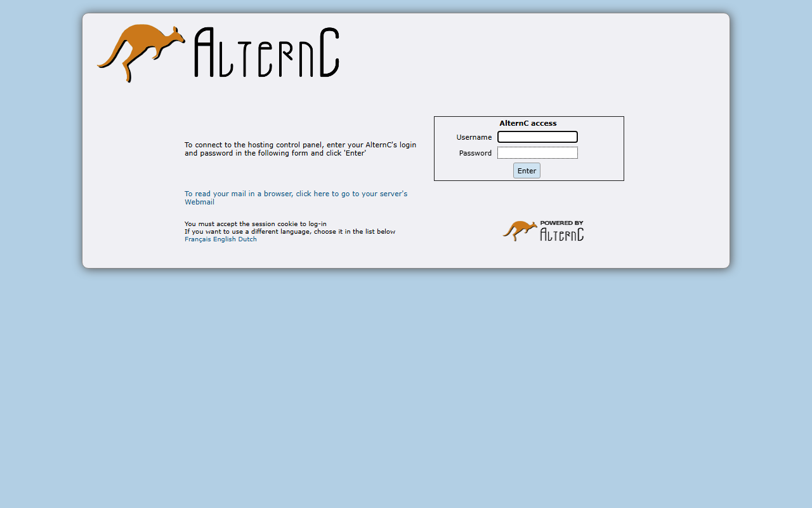812x508 pixels.
Task: Click 'You must accept the session cookie' notice
Action: [256, 224]
